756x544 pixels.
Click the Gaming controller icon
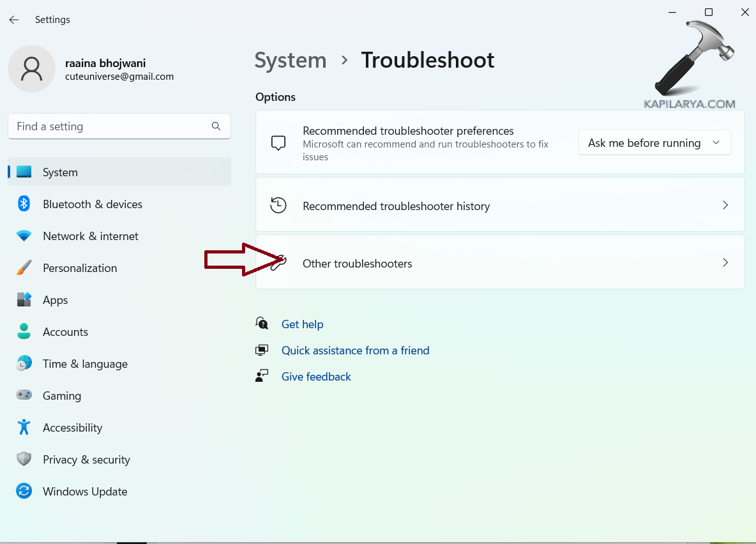coord(24,396)
